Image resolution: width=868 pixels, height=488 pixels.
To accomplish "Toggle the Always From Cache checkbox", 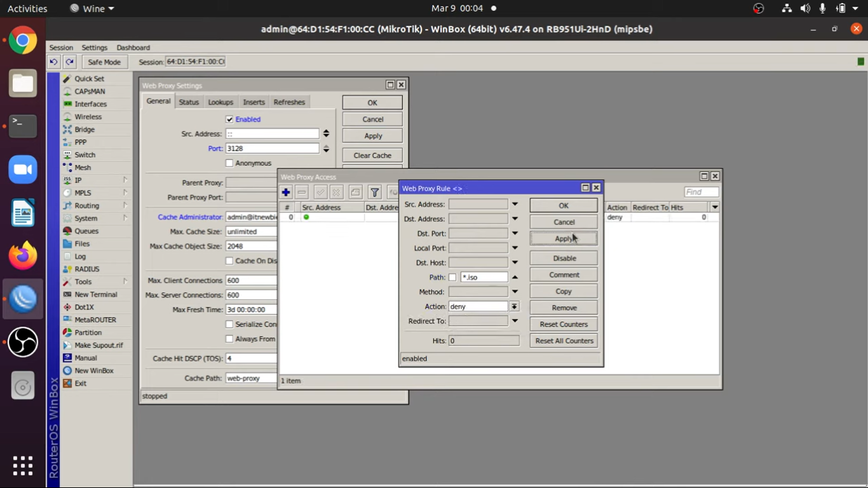I will pos(229,339).
